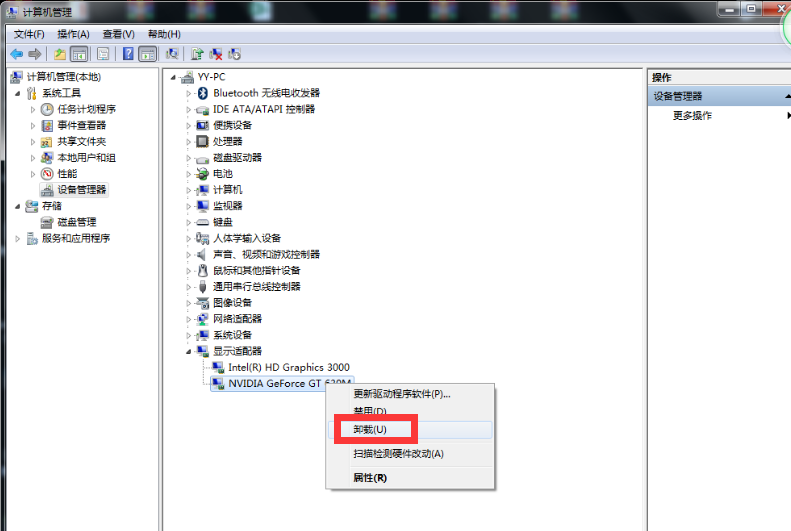Image resolution: width=791 pixels, height=531 pixels.
Task: Open the 查看(V) menu
Action: point(114,34)
